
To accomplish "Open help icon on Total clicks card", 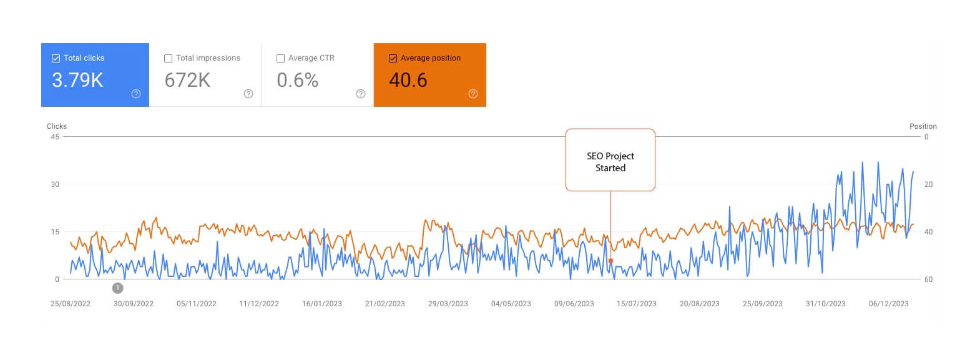I will [x=136, y=94].
